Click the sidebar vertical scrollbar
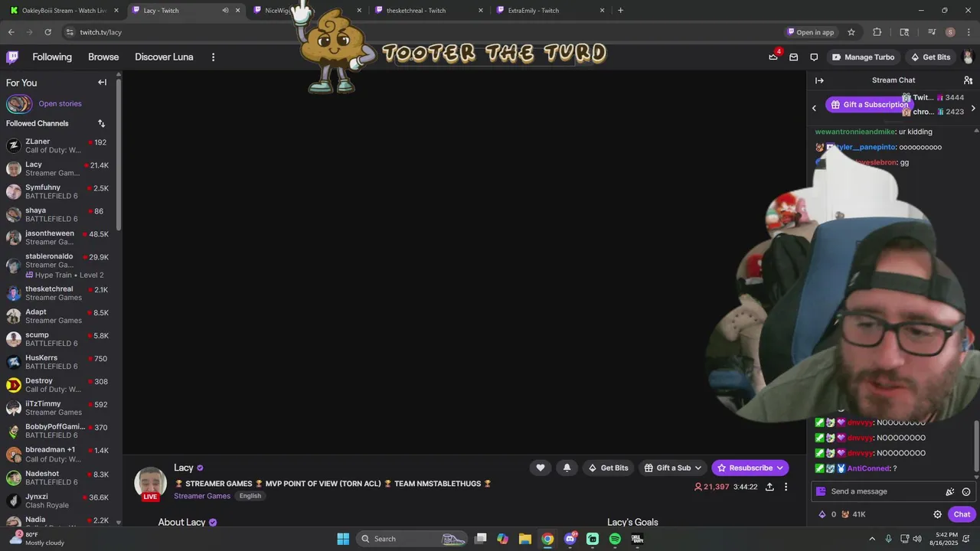Viewport: 980px width, 551px height. (119, 153)
